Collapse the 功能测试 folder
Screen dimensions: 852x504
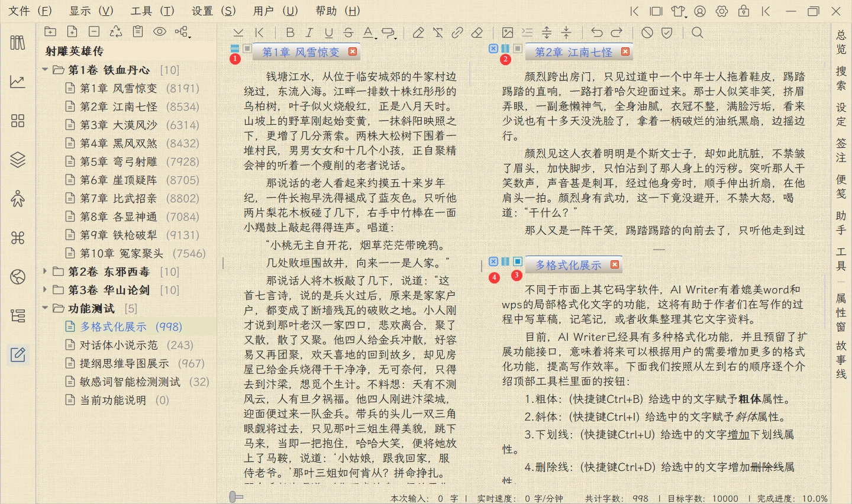[x=45, y=308]
